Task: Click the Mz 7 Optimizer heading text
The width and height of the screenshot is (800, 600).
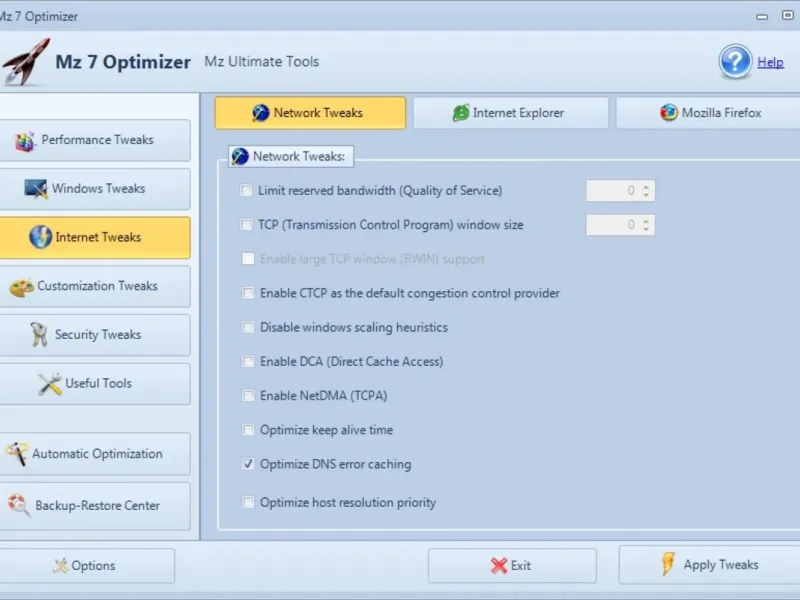Action: coord(123,62)
